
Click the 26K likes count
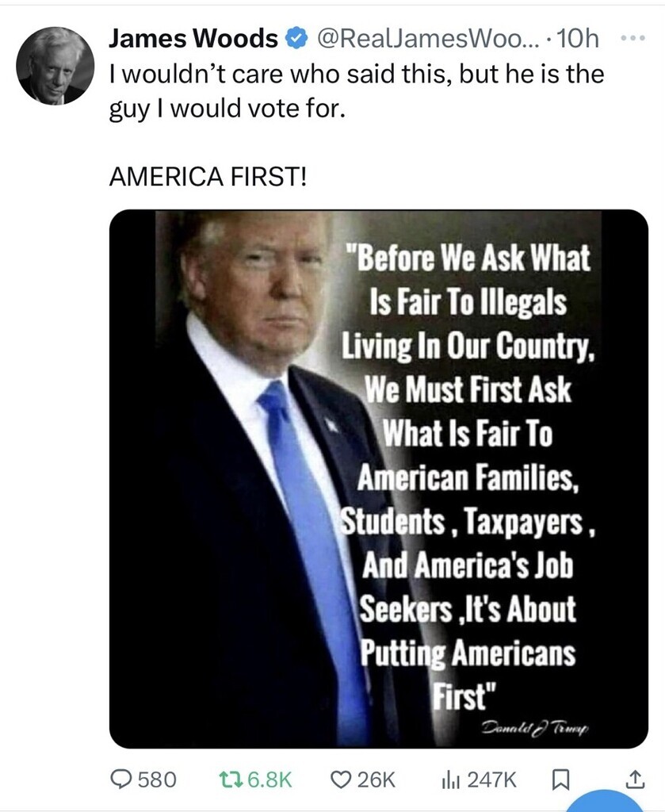click(x=376, y=780)
